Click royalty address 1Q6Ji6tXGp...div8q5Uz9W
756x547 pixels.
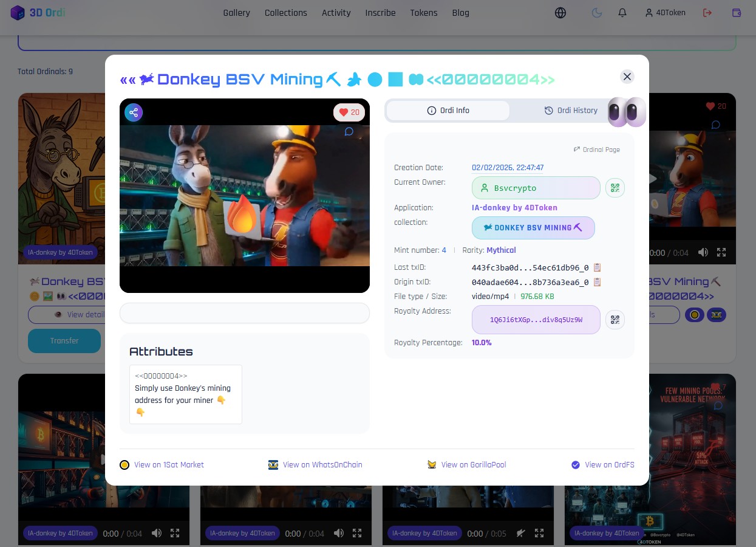tap(536, 320)
